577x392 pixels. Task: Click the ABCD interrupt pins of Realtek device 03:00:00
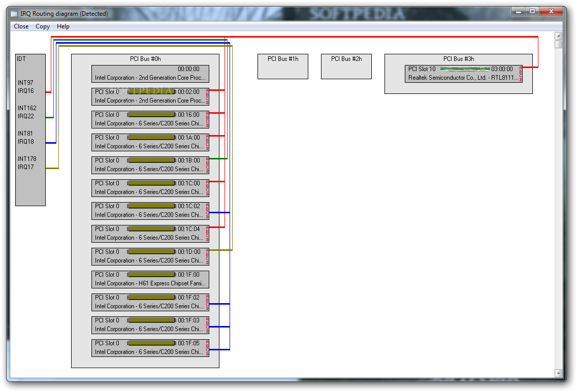[x=520, y=74]
